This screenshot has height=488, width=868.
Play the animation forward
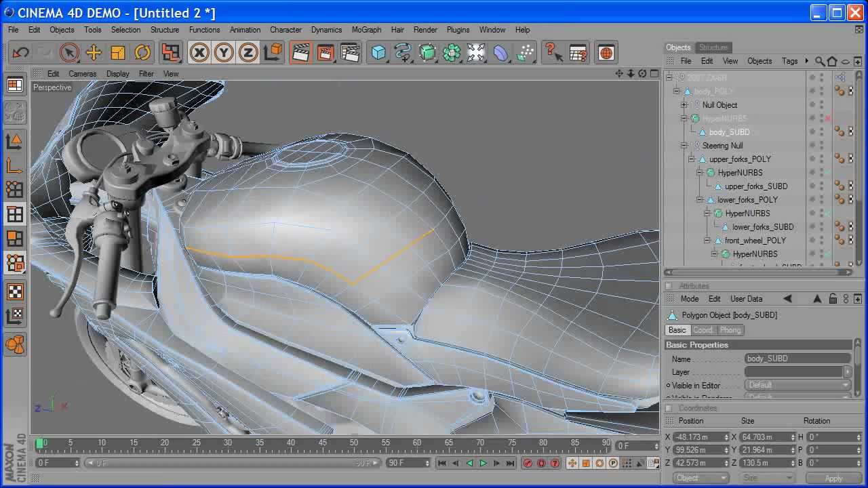[x=483, y=464]
